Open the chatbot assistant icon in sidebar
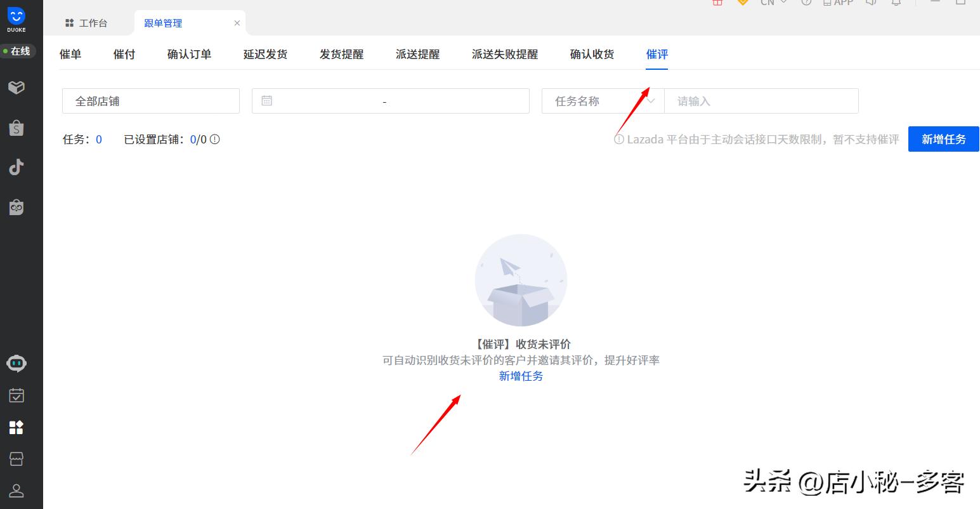The image size is (980, 509). coord(16,363)
